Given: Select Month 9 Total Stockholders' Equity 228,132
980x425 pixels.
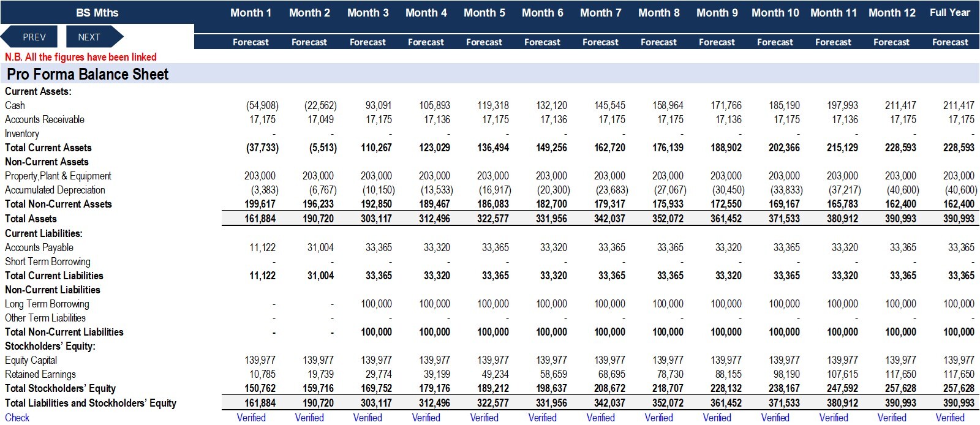Looking at the screenshot, I should [x=726, y=388].
